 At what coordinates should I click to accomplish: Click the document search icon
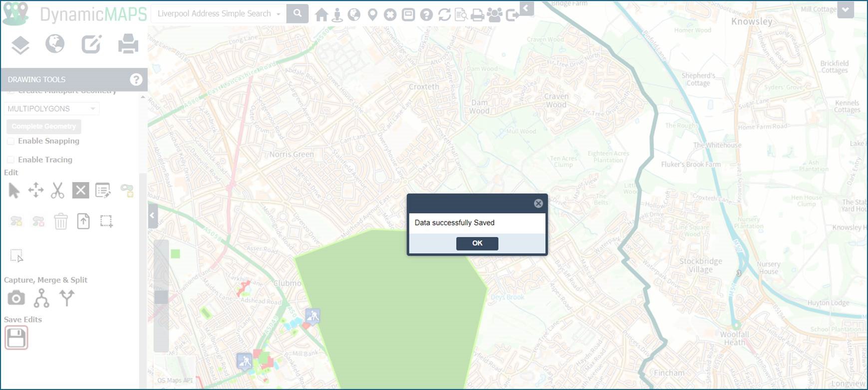tap(461, 15)
